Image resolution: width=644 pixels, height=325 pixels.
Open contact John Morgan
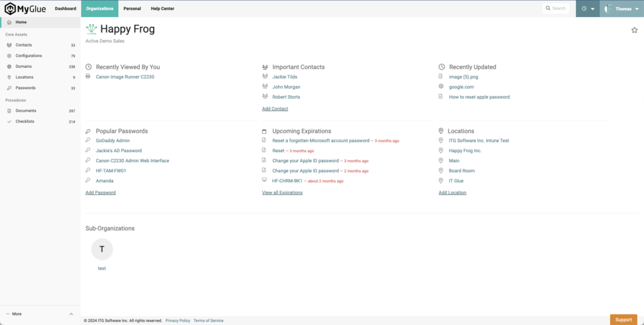tap(286, 87)
